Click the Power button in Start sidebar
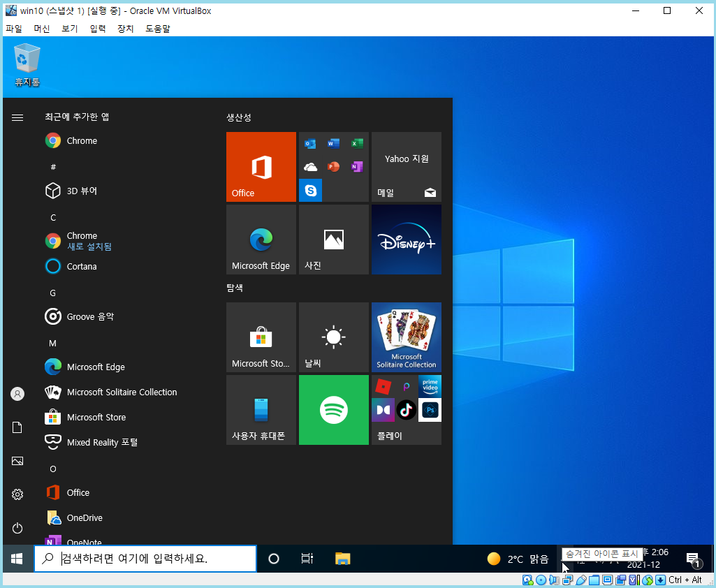716x588 pixels. pyautogui.click(x=17, y=528)
